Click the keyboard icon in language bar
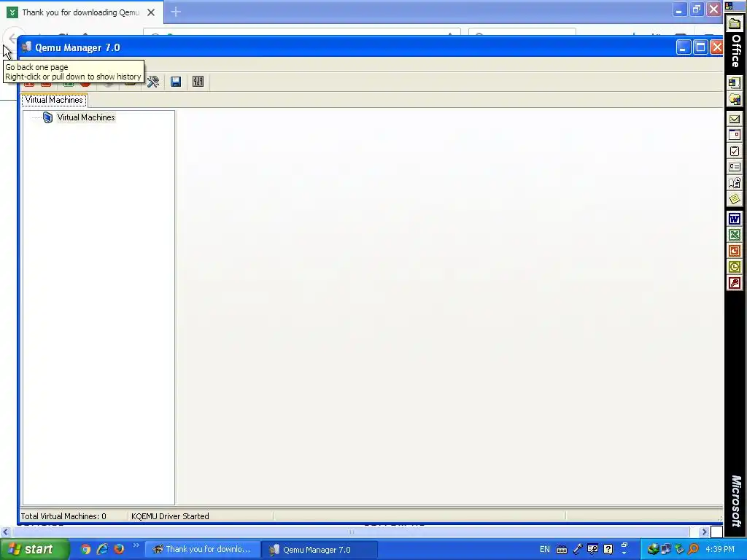The image size is (747, 560). tap(562, 550)
